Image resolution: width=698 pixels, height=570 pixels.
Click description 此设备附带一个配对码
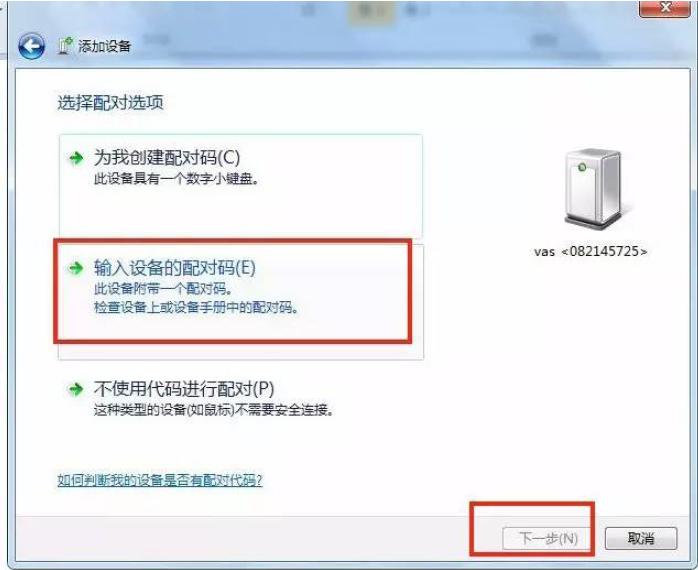point(163,289)
